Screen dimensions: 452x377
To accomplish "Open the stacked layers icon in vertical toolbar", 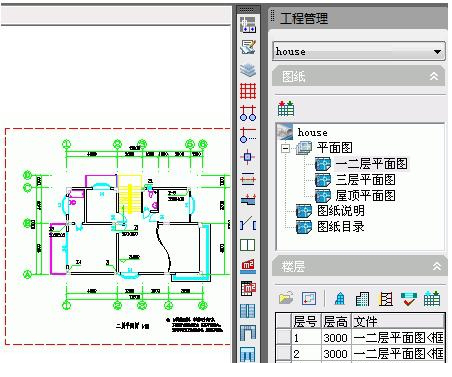I will tap(248, 69).
